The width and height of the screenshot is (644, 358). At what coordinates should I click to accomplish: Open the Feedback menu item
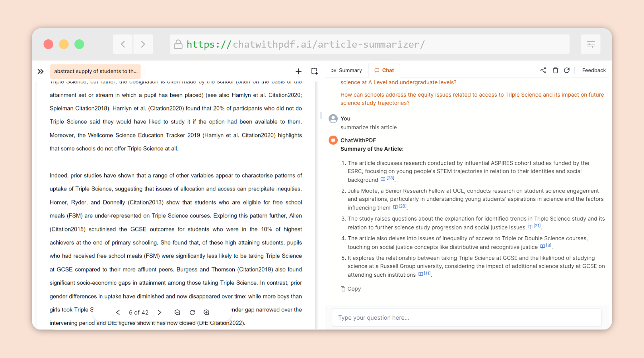pyautogui.click(x=594, y=70)
